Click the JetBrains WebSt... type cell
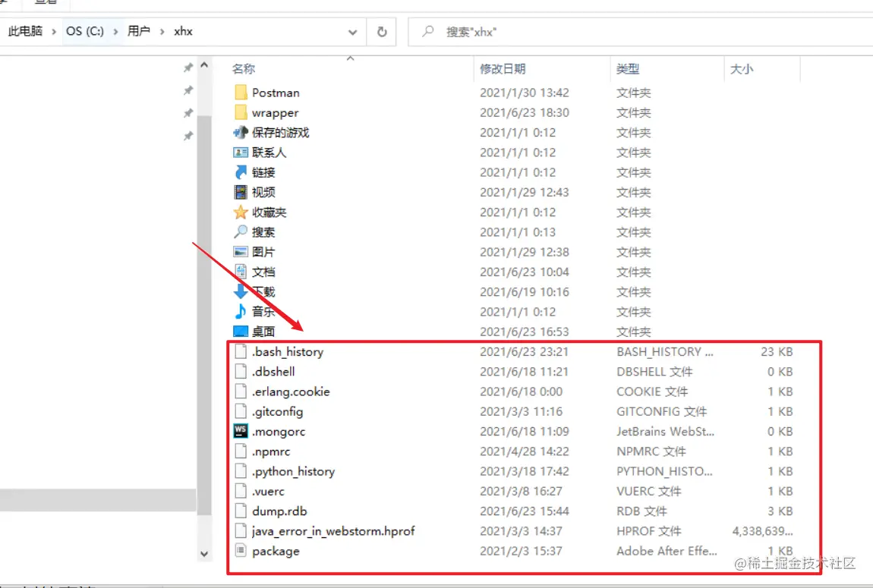Image resolution: width=873 pixels, height=588 pixels. (665, 431)
